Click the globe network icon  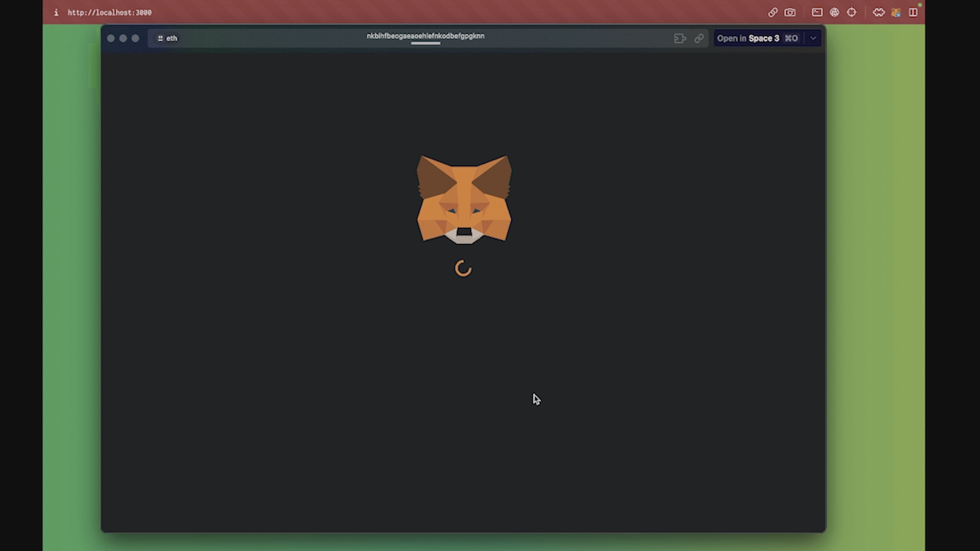pyautogui.click(x=835, y=12)
